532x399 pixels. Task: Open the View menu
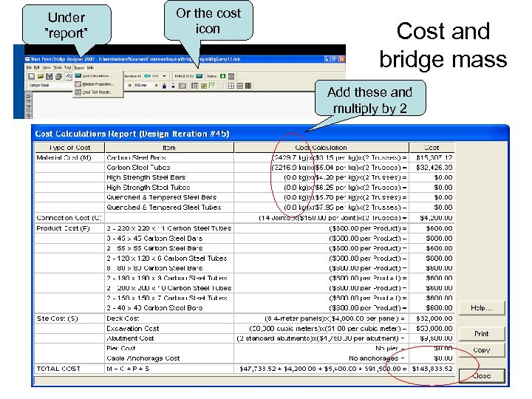[x=47, y=67]
